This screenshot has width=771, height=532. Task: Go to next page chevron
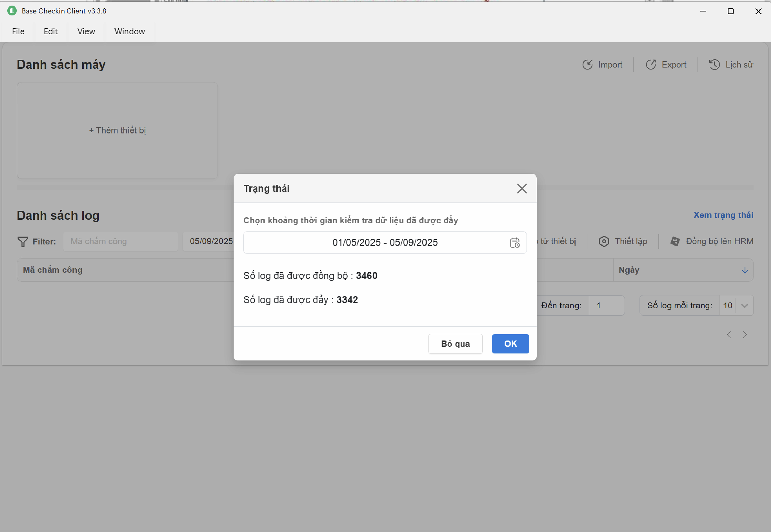745,335
